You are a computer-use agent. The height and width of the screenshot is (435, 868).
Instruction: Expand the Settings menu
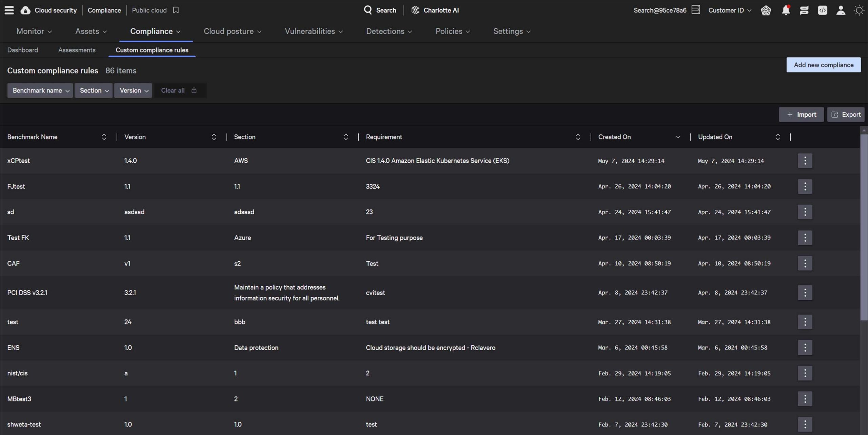(512, 31)
